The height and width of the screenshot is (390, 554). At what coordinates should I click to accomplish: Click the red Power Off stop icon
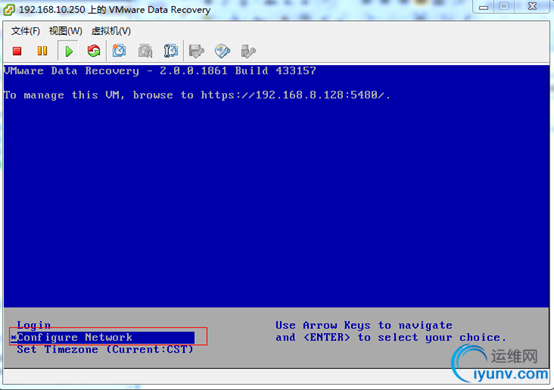click(x=17, y=51)
